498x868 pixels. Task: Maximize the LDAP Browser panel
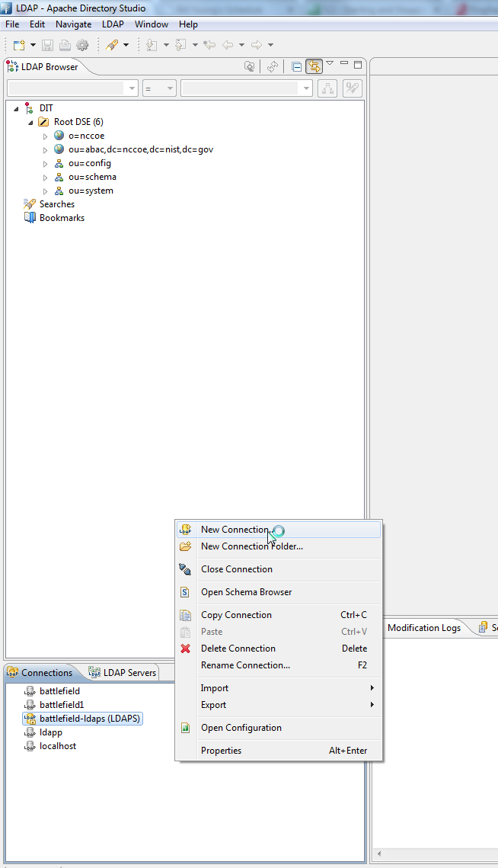[x=358, y=64]
